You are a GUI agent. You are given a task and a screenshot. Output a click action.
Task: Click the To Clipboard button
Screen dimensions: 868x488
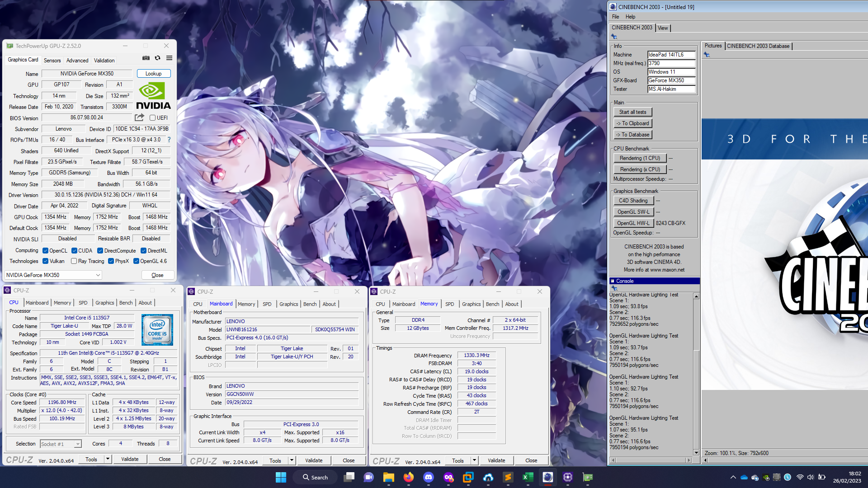coord(632,123)
